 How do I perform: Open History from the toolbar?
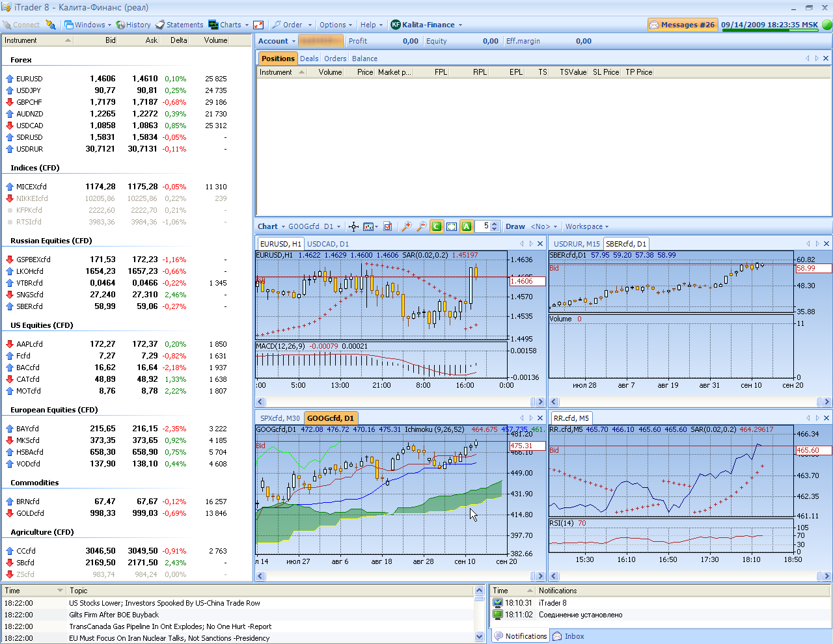(133, 25)
